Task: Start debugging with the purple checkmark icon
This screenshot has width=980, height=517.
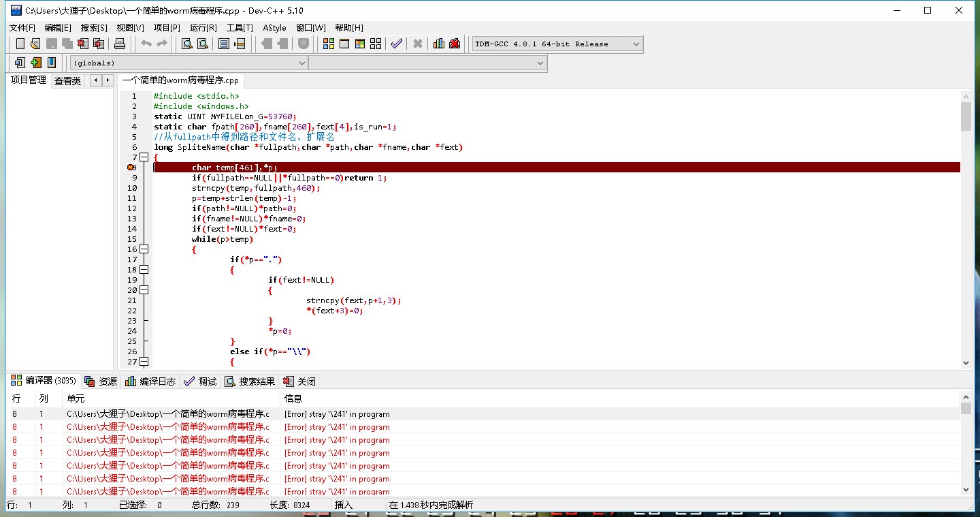Action: tap(396, 44)
